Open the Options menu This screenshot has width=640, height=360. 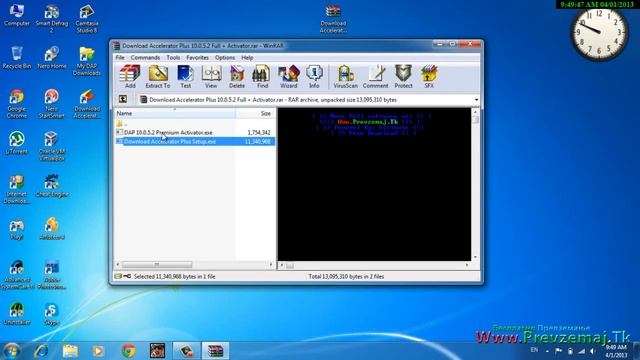(x=225, y=58)
